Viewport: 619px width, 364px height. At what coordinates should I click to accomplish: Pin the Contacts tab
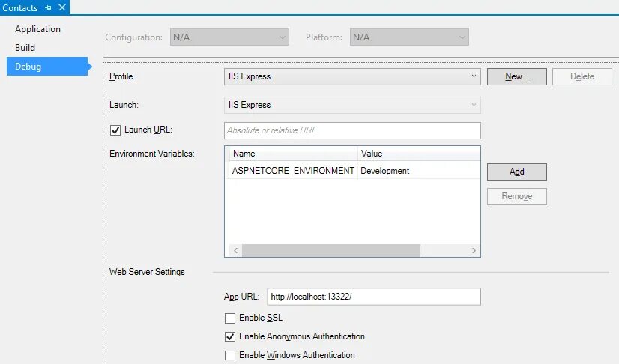point(48,8)
